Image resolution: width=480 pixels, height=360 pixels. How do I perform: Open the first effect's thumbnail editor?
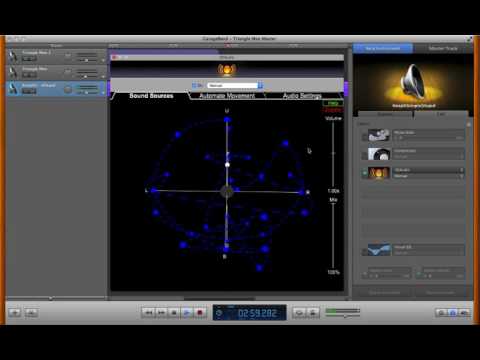tap(379, 135)
